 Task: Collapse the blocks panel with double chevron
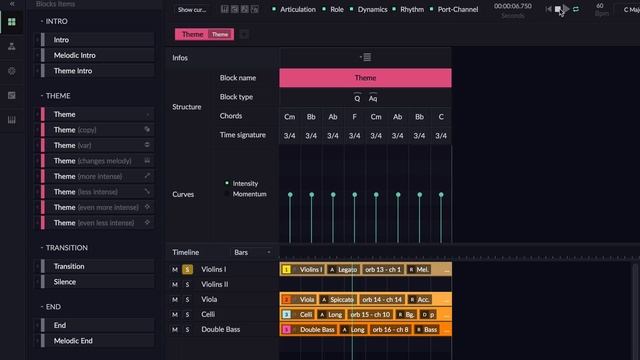pos(12,4)
